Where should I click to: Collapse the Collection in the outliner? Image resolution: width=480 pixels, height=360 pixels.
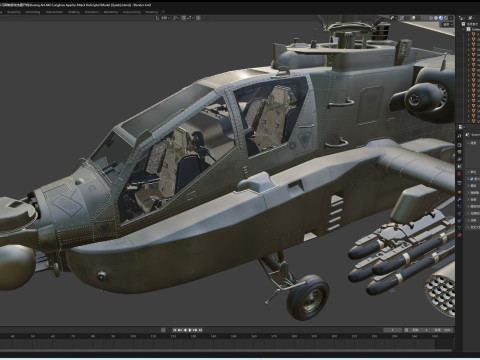click(463, 29)
